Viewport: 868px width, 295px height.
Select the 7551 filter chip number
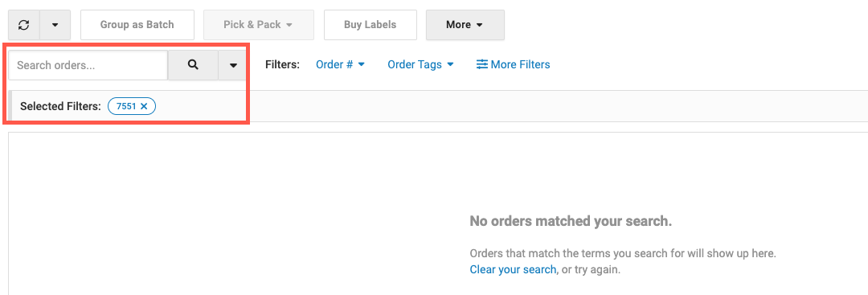coord(126,106)
